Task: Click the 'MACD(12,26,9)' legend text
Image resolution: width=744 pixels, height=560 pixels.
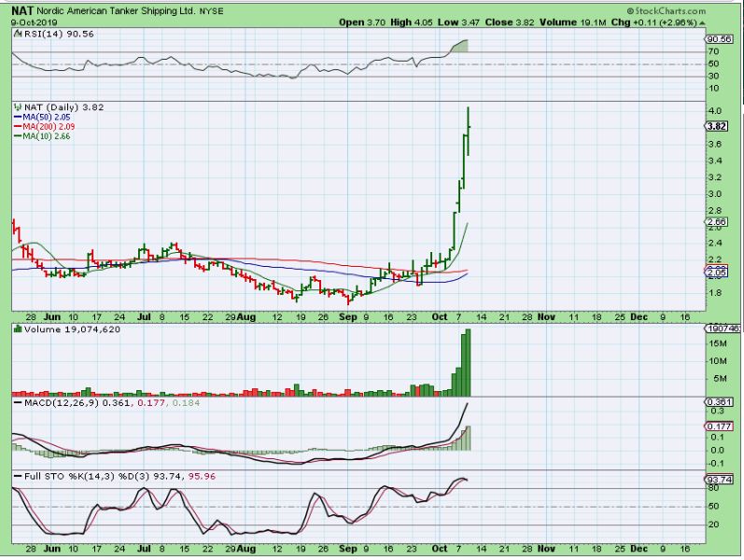Action: (63, 403)
